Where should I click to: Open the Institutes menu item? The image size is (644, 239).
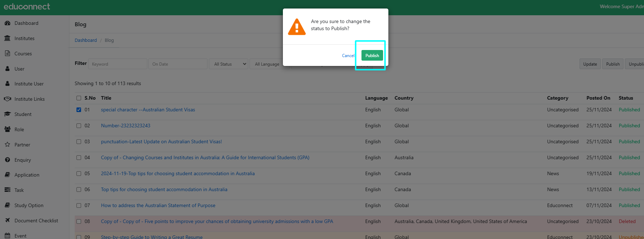[24, 38]
